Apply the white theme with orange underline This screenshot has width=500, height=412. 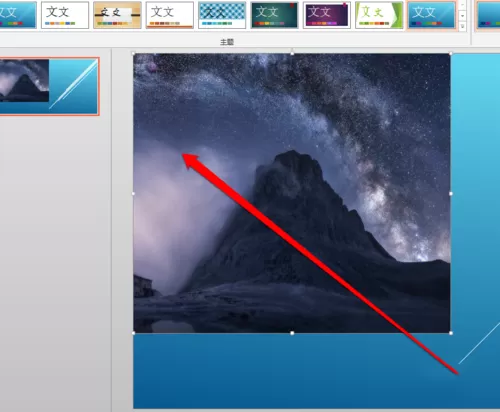point(170,15)
